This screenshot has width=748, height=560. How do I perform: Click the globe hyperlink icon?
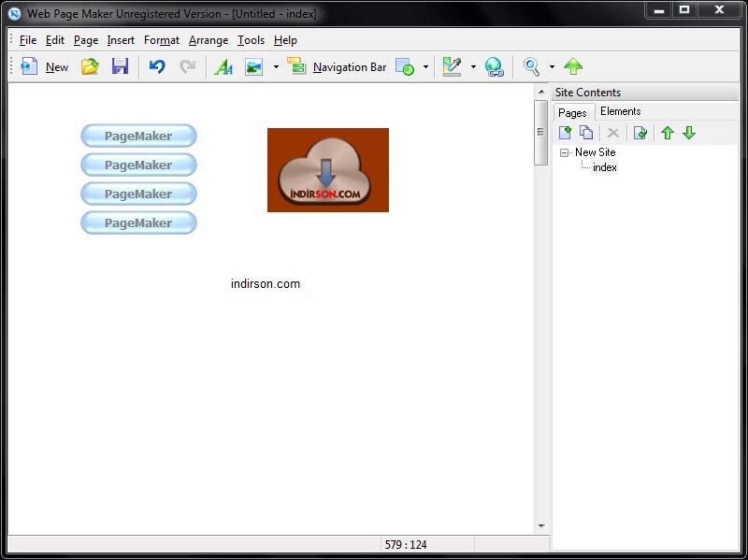coord(495,66)
